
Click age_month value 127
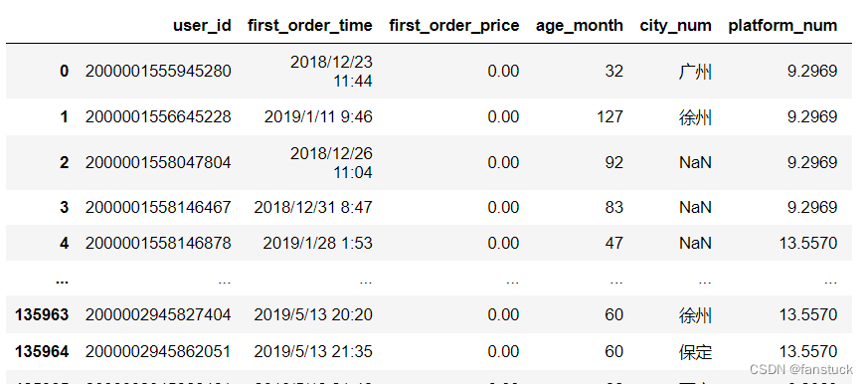(x=609, y=117)
